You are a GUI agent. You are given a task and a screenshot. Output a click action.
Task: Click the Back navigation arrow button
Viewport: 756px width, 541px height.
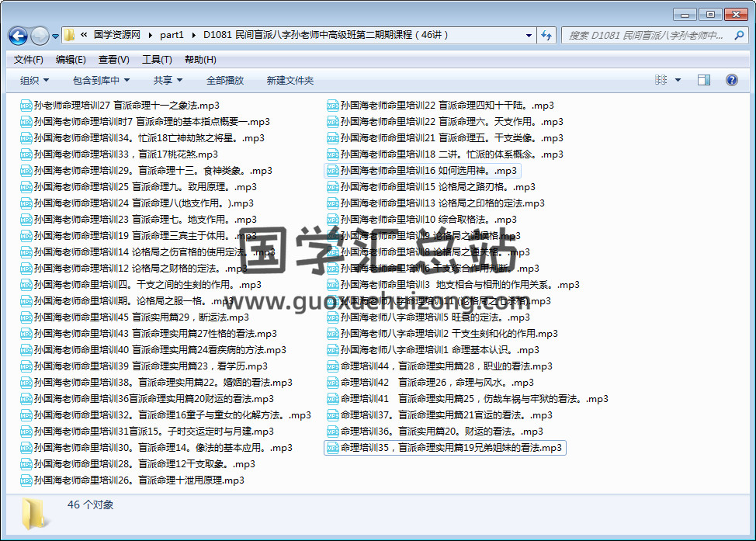click(18, 36)
